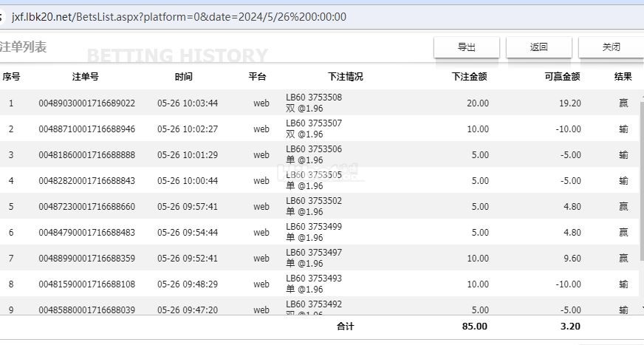Select bet number 00481860001716688888
Screen dimensions: 644x345
86,155
